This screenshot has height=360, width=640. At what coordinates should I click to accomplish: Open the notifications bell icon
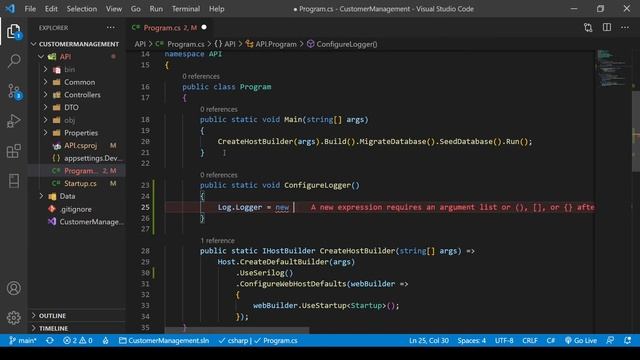[x=627, y=340]
